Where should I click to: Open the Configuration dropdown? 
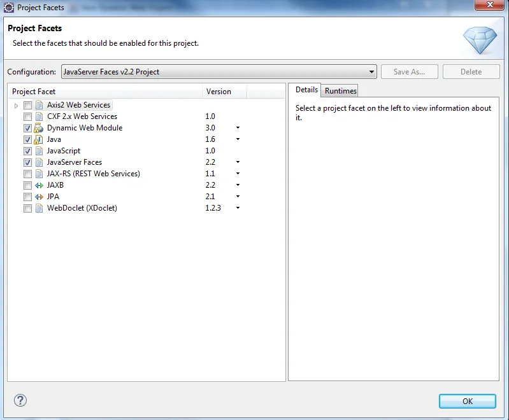tap(219, 72)
